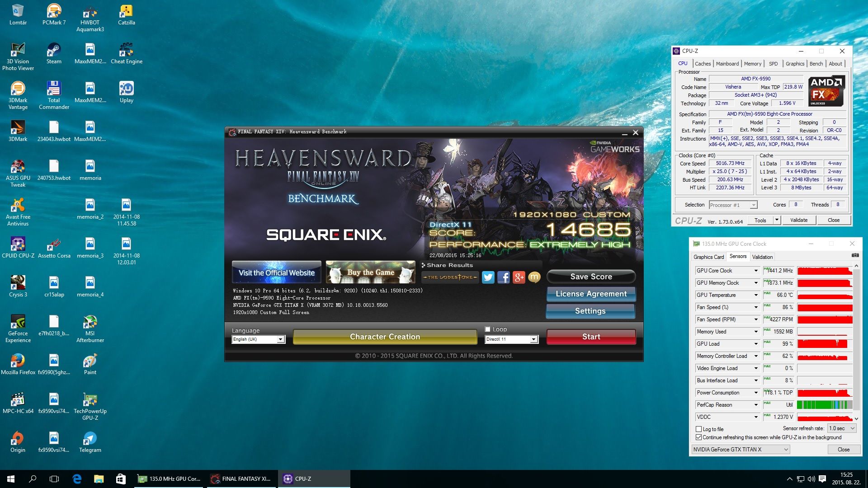The width and height of the screenshot is (868, 488).
Task: Open CPU-Z Processor #1 selection dropdown
Action: [x=733, y=205]
